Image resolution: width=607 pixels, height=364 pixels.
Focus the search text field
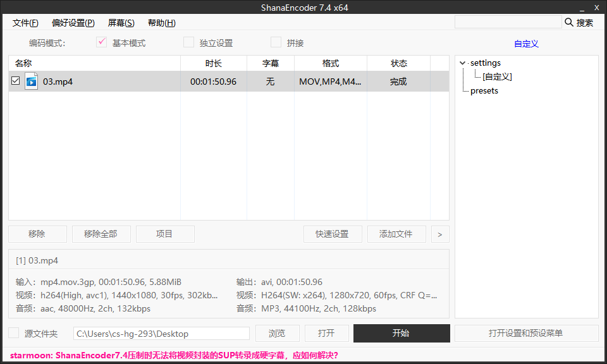point(508,22)
